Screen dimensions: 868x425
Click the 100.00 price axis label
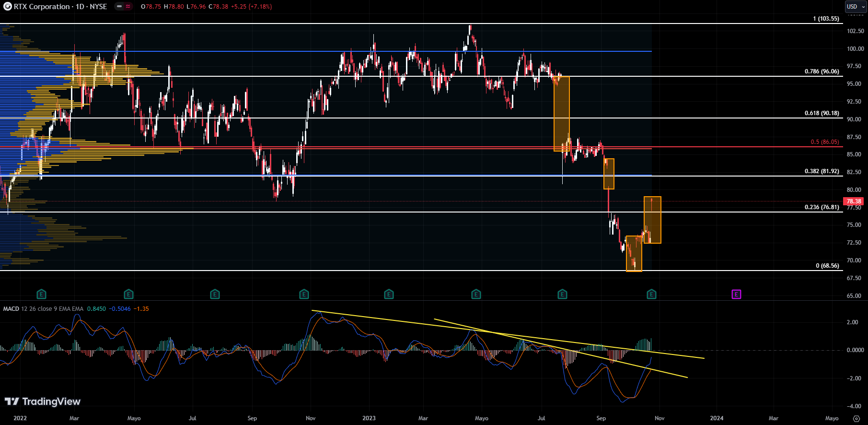click(855, 48)
